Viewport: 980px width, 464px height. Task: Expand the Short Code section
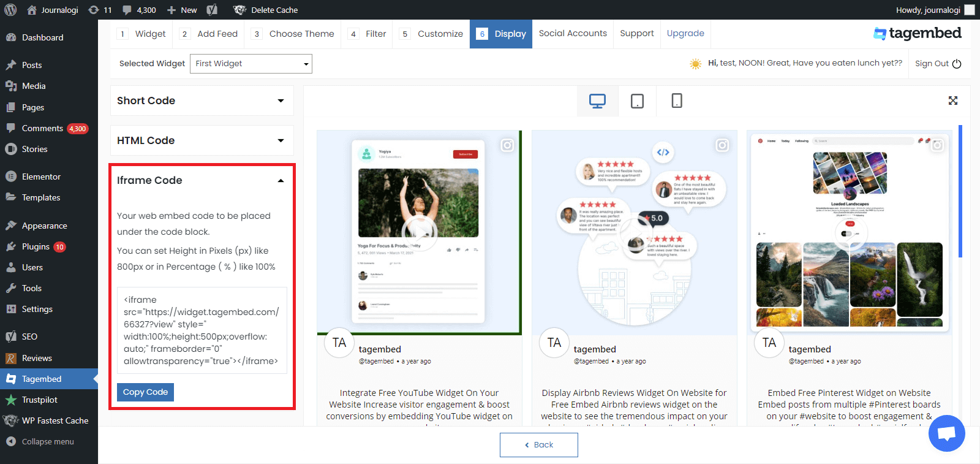(x=202, y=101)
